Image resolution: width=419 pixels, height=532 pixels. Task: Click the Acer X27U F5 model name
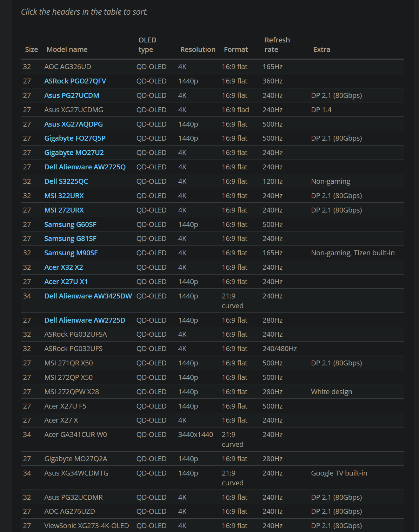click(x=65, y=406)
